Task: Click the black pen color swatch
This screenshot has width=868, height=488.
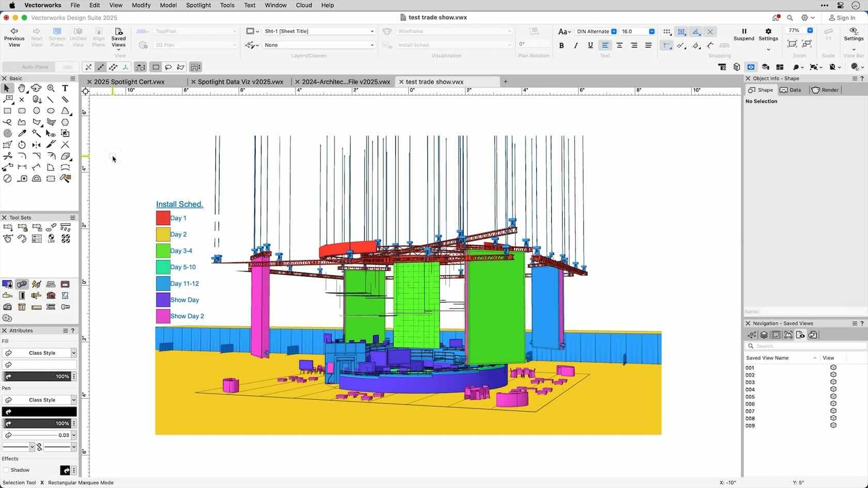Action: (39, 412)
